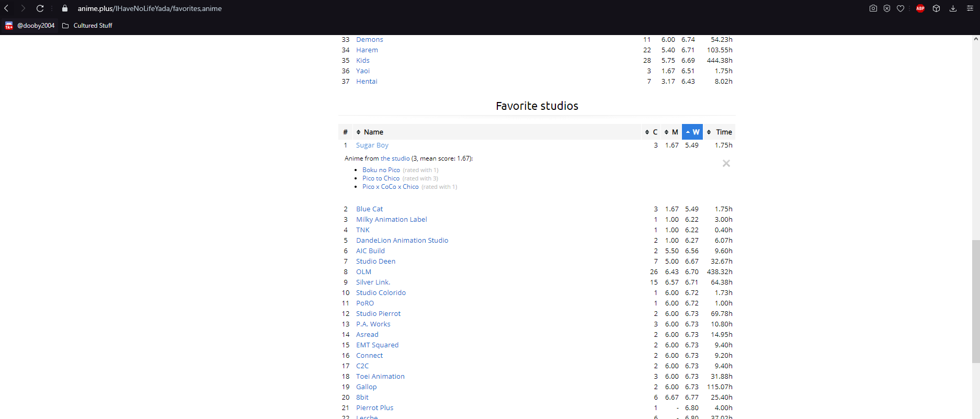Sort studios by the W column
This screenshot has width=980, height=419.
692,132
